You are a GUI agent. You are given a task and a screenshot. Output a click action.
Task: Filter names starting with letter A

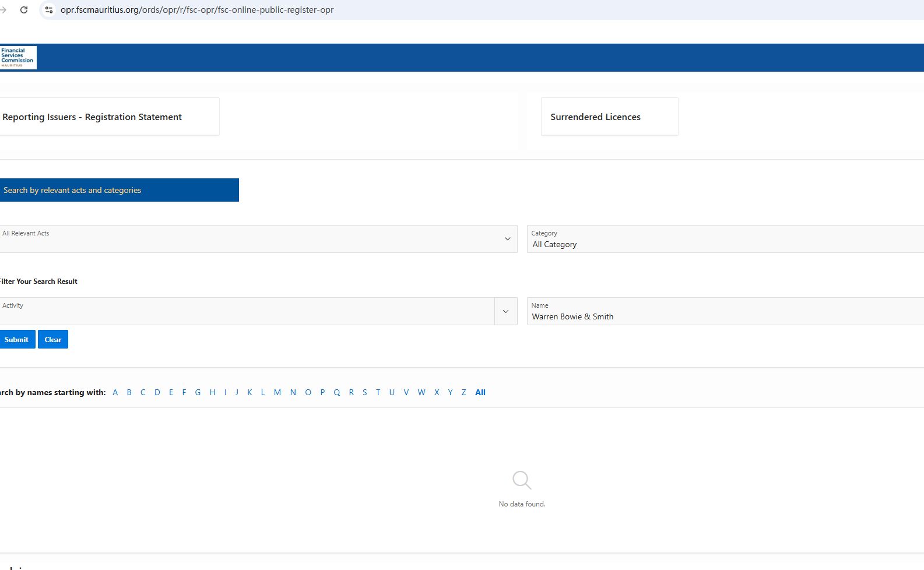tap(115, 392)
